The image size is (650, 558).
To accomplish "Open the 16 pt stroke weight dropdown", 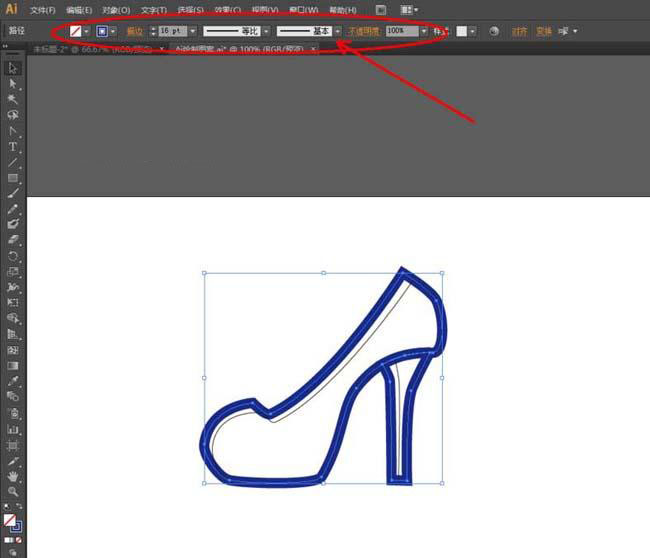I will pos(192,31).
